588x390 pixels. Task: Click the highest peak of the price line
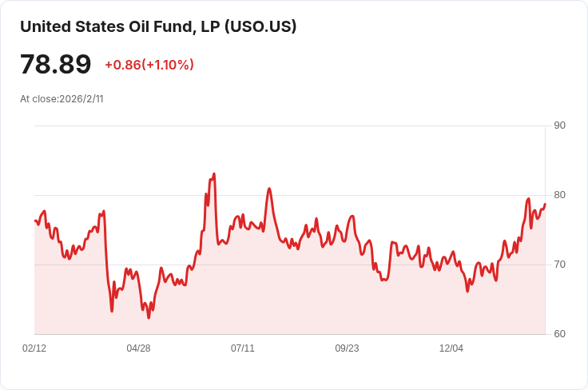[x=214, y=173]
